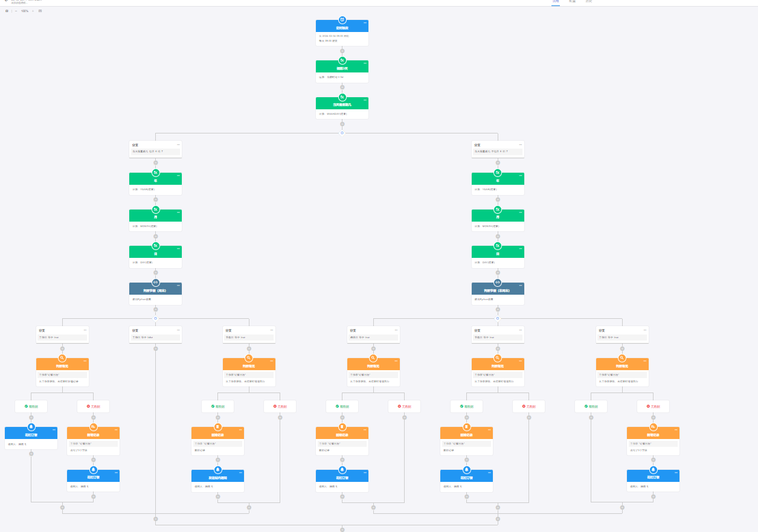Zoom in using the plus button
This screenshot has width=758, height=532.
(x=33, y=11)
